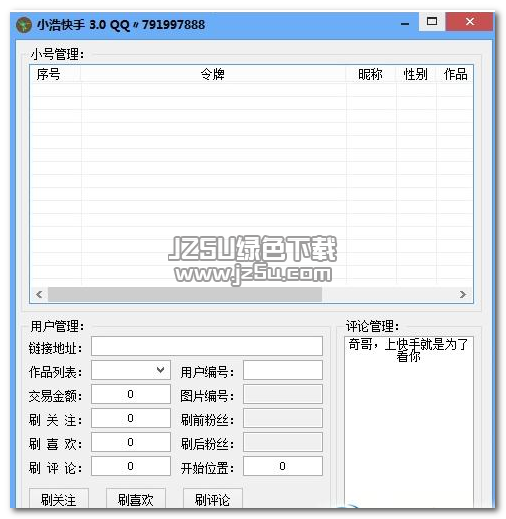The width and height of the screenshot is (506, 519).
Task: Click the 刷前粉丝 field
Action: (283, 418)
